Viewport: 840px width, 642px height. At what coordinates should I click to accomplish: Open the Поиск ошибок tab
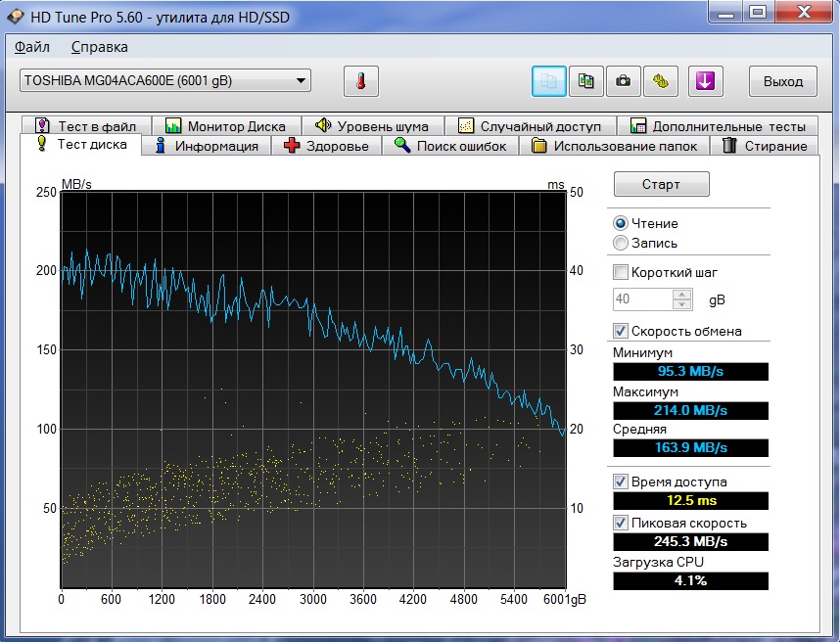pos(450,146)
